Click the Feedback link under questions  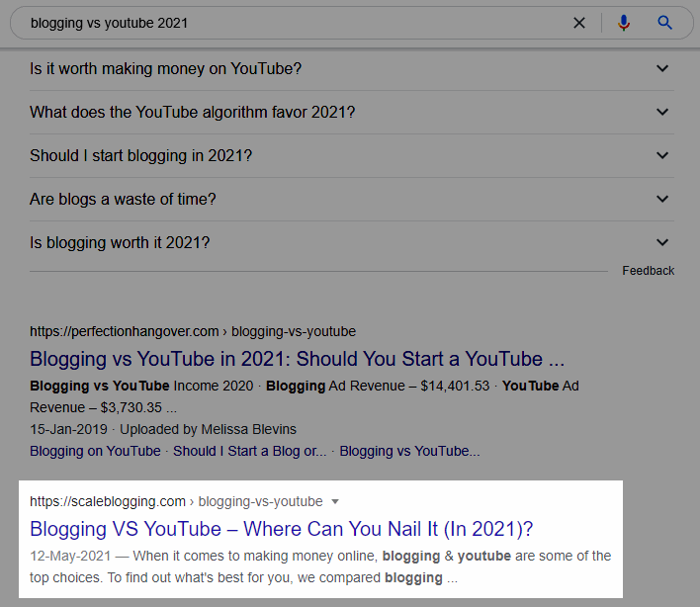tap(649, 271)
